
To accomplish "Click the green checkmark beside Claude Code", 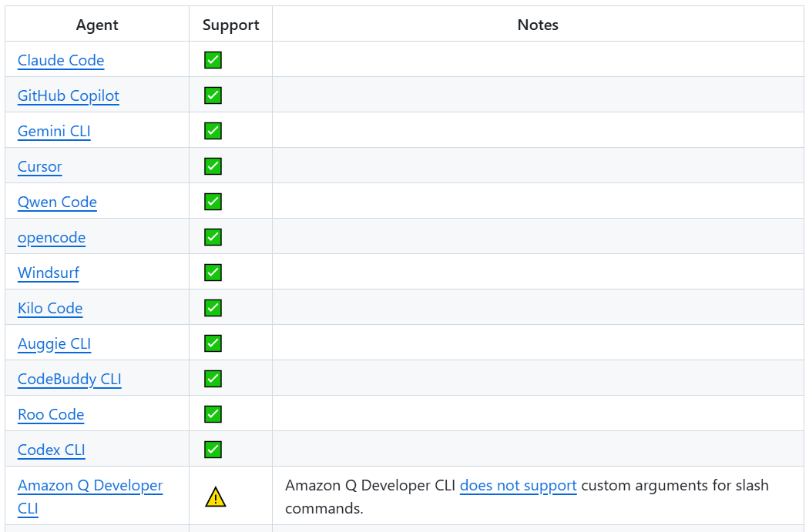I will 213,59.
